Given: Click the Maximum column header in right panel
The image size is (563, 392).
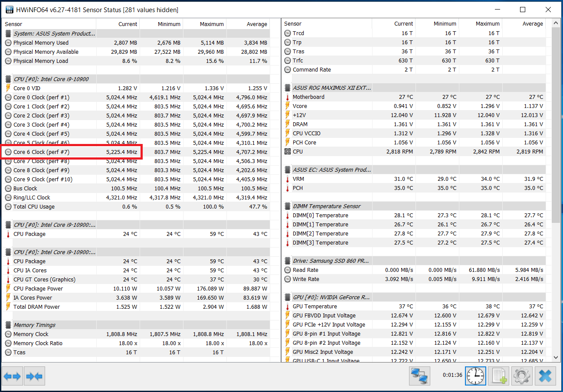Looking at the screenshot, I should click(481, 23).
